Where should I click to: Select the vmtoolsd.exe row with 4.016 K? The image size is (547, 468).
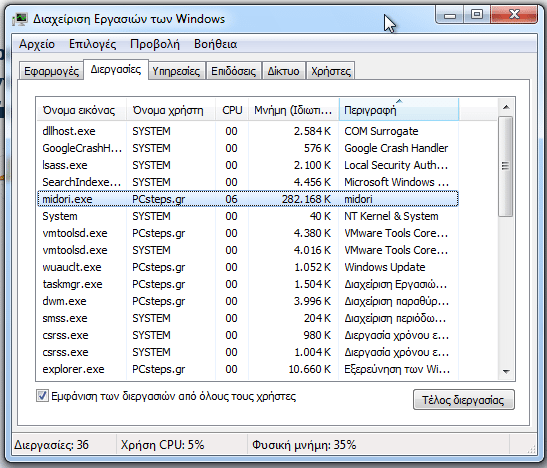(x=248, y=250)
